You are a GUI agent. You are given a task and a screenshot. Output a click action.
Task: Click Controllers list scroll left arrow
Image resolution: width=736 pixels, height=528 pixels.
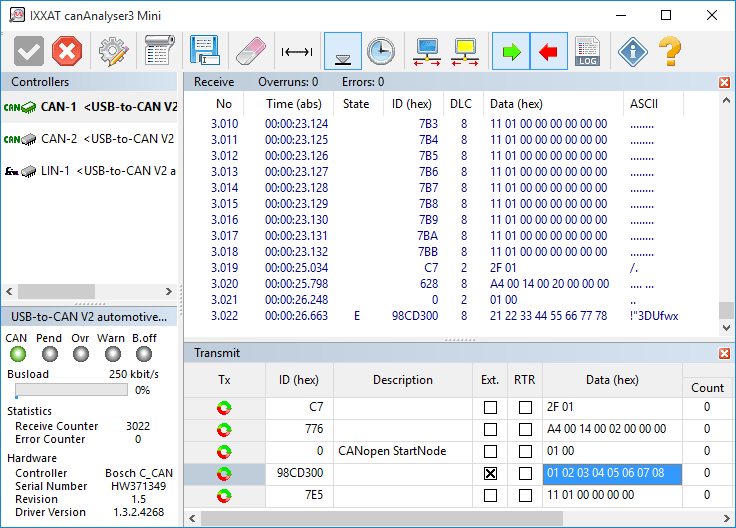9,291
